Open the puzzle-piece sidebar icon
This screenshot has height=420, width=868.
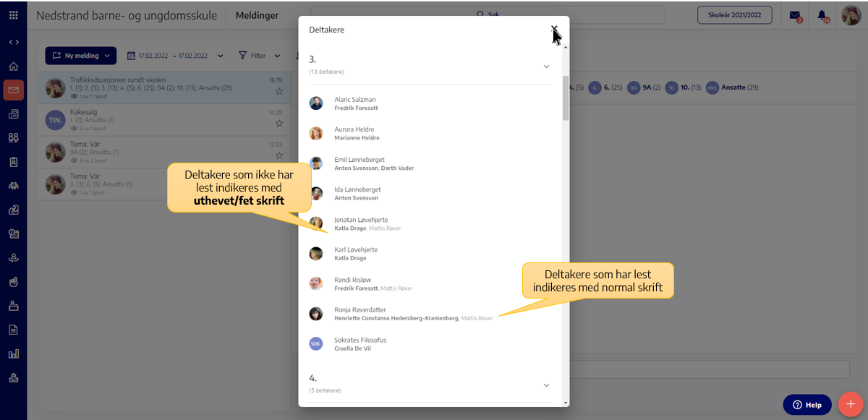pyautogui.click(x=14, y=210)
